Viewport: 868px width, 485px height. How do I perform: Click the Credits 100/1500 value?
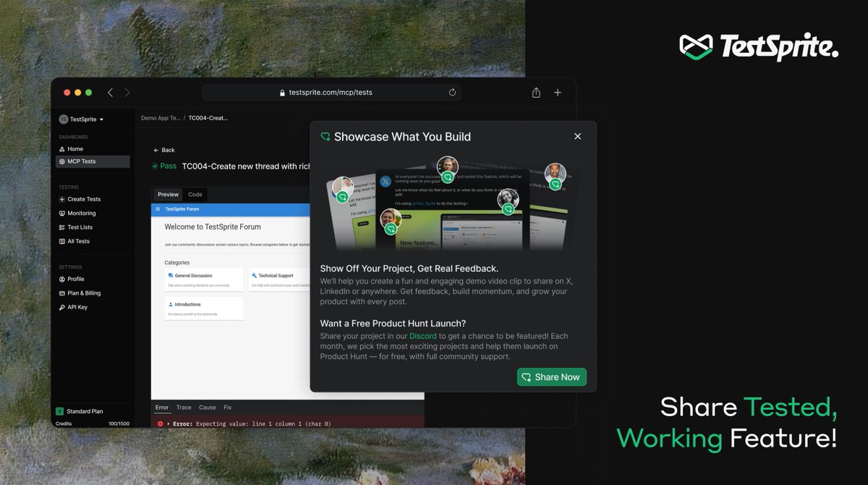(x=119, y=423)
